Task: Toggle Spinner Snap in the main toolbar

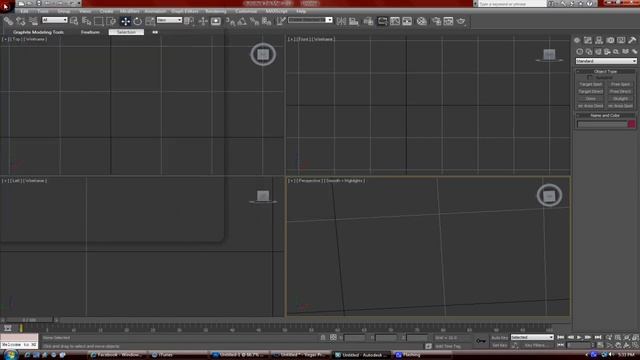Action: (267, 21)
